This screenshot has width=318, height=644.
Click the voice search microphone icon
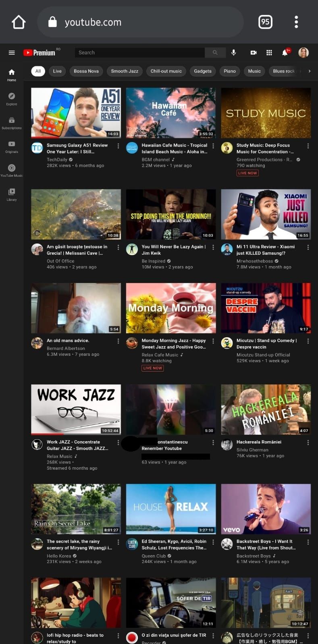point(233,53)
